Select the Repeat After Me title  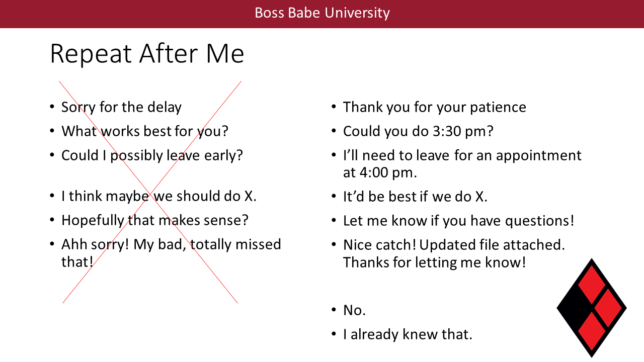pyautogui.click(x=147, y=54)
